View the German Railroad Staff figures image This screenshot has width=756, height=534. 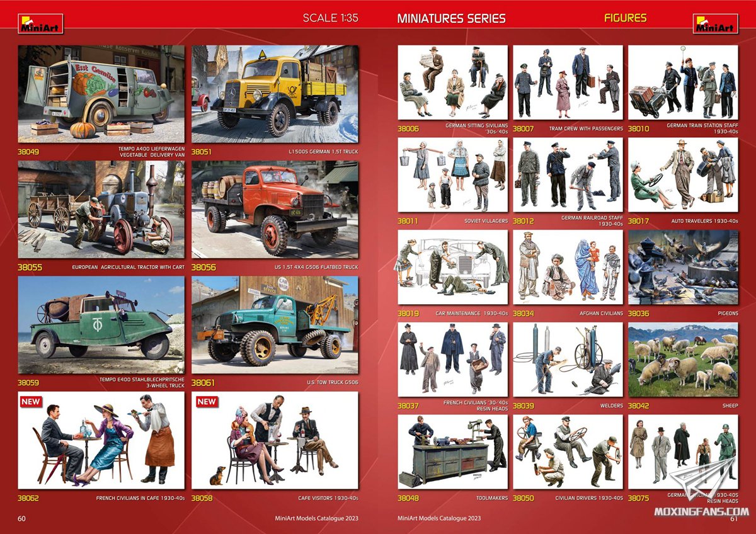[x=568, y=175]
